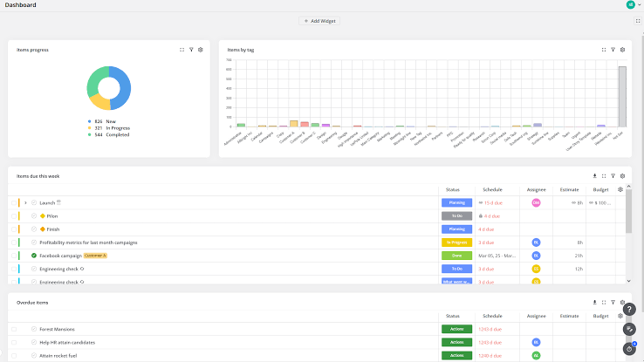This screenshot has height=362, width=644.
Task: Select Help HR attain candidates checkbox
Action: [x=14, y=342]
